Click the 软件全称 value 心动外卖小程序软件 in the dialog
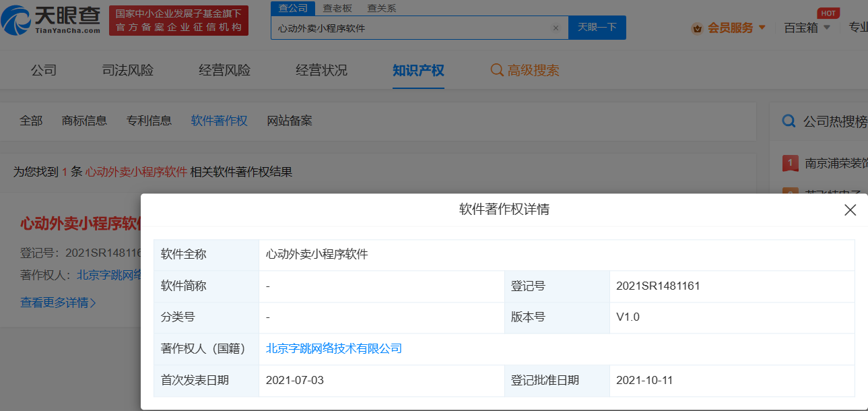The height and width of the screenshot is (411, 868). (x=317, y=254)
